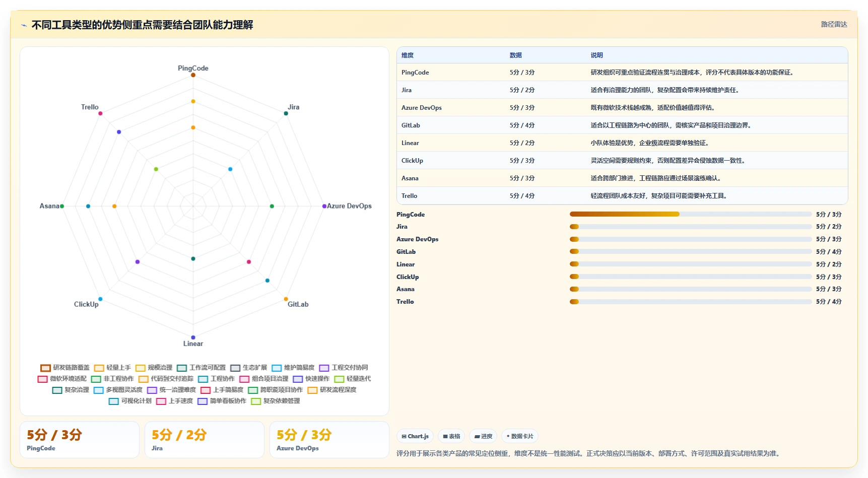This screenshot has width=868, height=478.
Task: Select the GitLab row in table
Action: pos(622,125)
